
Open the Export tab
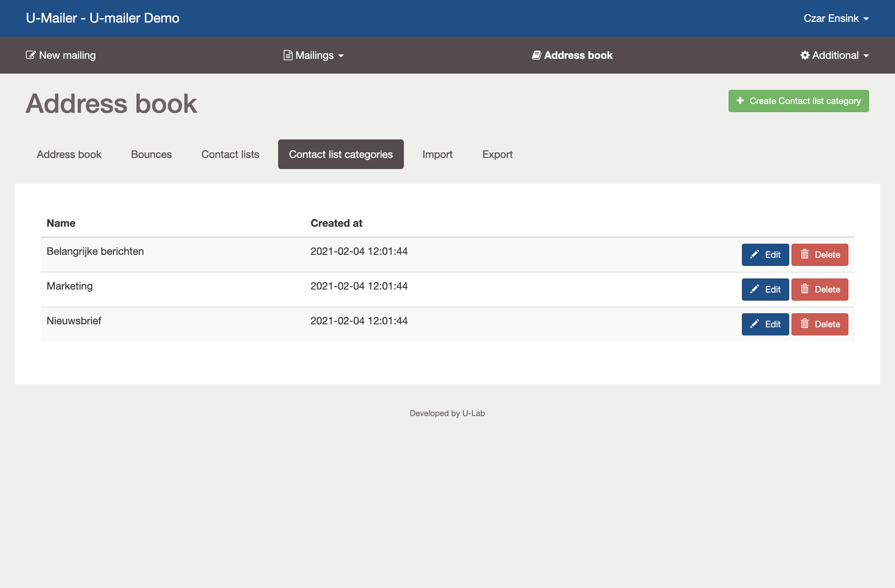[497, 154]
